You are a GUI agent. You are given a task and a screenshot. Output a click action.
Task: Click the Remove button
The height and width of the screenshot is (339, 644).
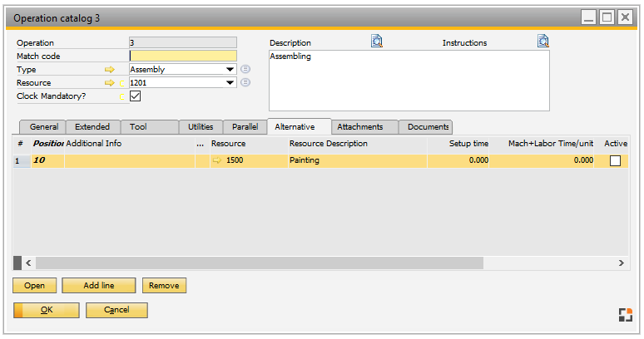tap(164, 286)
